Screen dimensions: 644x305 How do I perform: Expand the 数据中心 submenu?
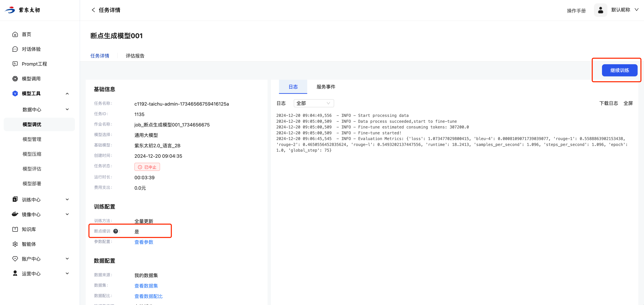click(67, 109)
